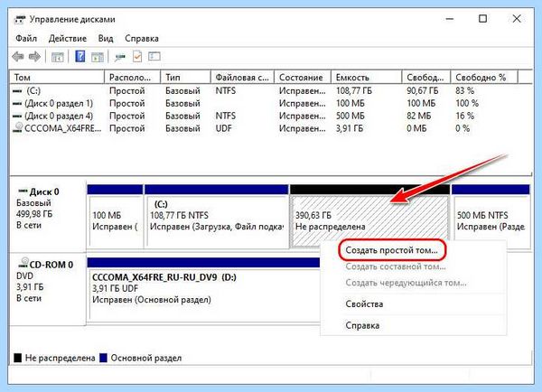Sort by the Файловая с... column header
542x392 pixels.
(x=243, y=77)
